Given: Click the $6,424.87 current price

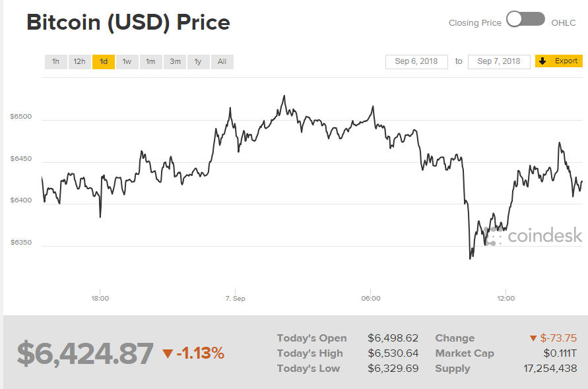Looking at the screenshot, I should (x=85, y=353).
